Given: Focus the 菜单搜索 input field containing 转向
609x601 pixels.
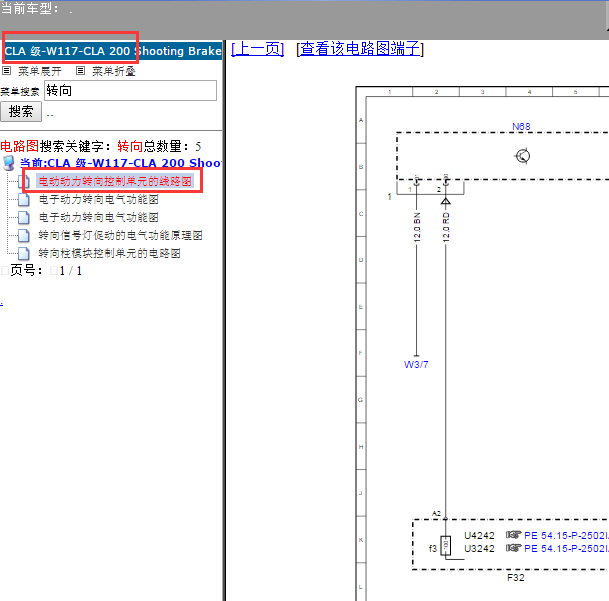Looking at the screenshot, I should pos(130,91).
